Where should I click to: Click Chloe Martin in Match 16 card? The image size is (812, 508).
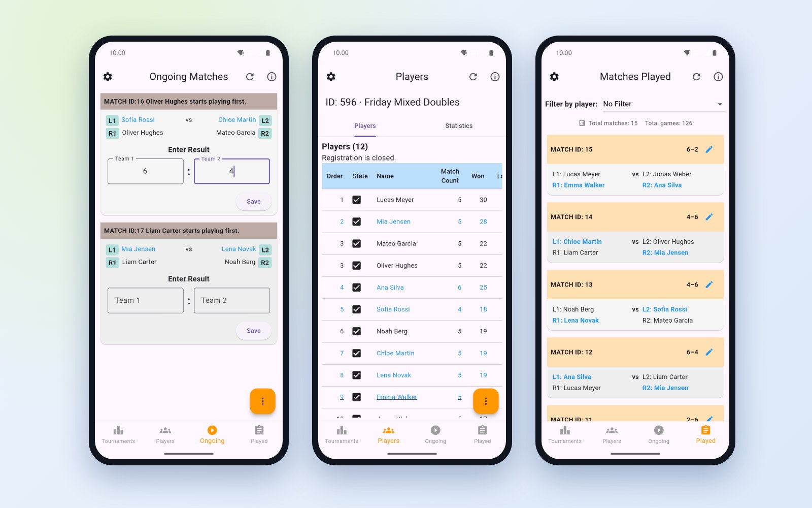pos(237,120)
